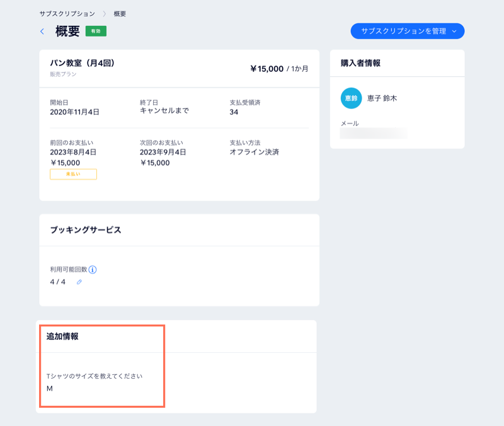Click next payment date 2023年9月4日
504x426 pixels.
pyautogui.click(x=163, y=152)
